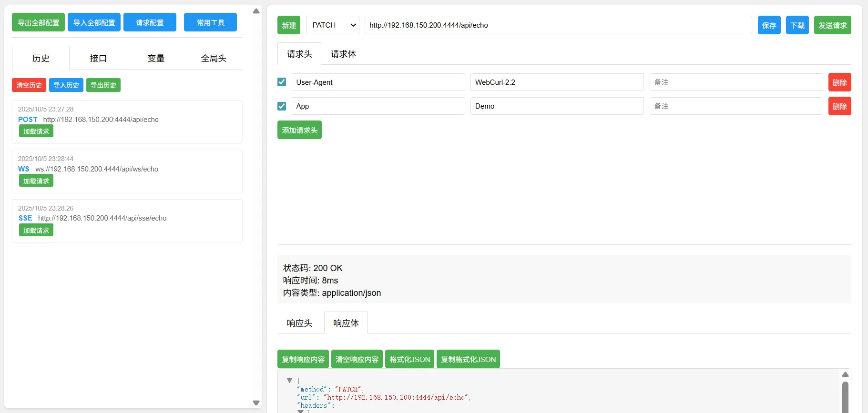The width and height of the screenshot is (868, 413).
Task: Click 格式化JSON button
Action: [409, 359]
